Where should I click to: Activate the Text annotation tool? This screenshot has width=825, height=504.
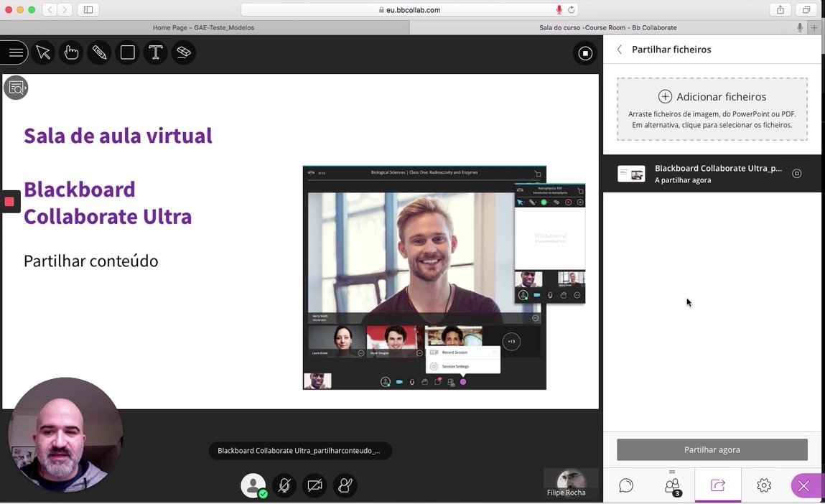click(156, 52)
